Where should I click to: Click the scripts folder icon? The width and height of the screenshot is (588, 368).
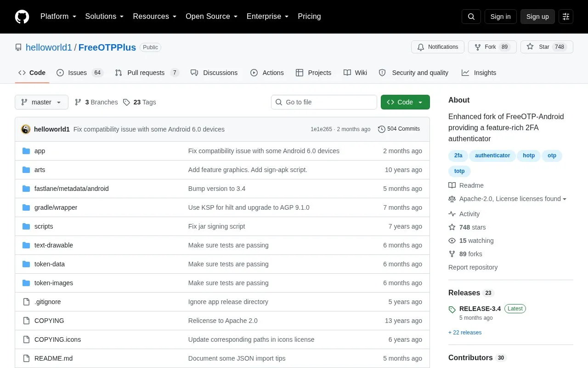[x=26, y=226]
